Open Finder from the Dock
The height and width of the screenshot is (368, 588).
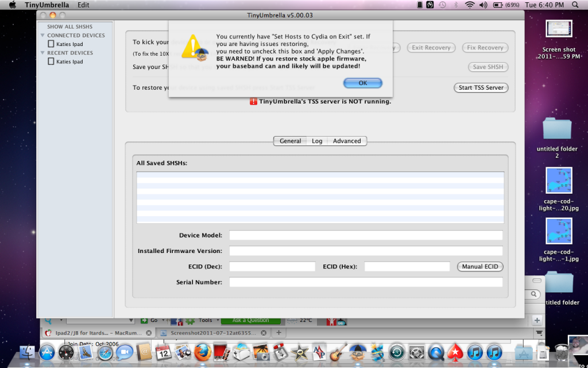coord(27,353)
